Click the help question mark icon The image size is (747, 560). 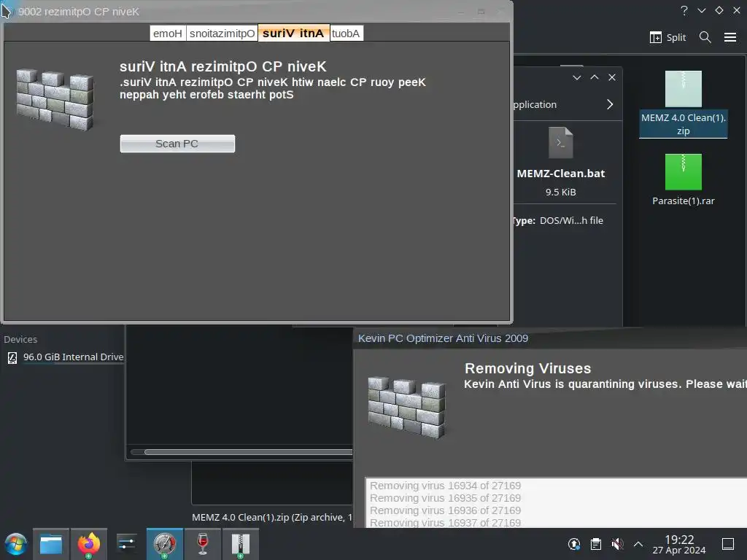(x=684, y=10)
